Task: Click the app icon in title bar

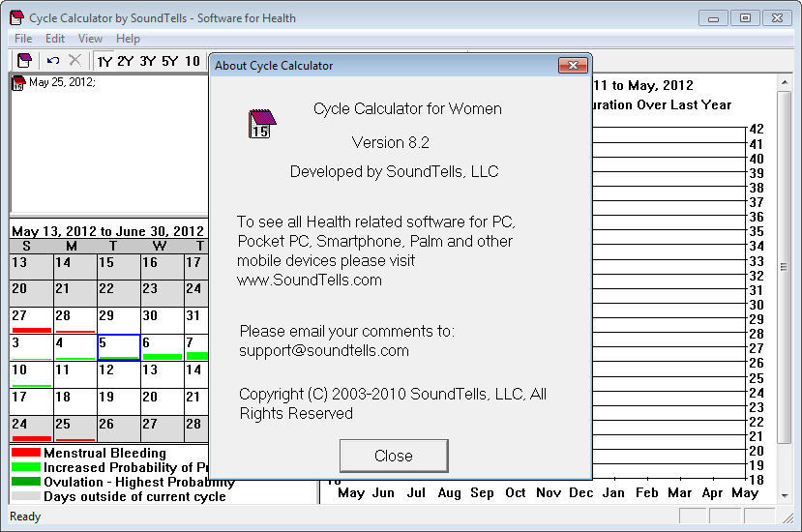Action: (16, 18)
